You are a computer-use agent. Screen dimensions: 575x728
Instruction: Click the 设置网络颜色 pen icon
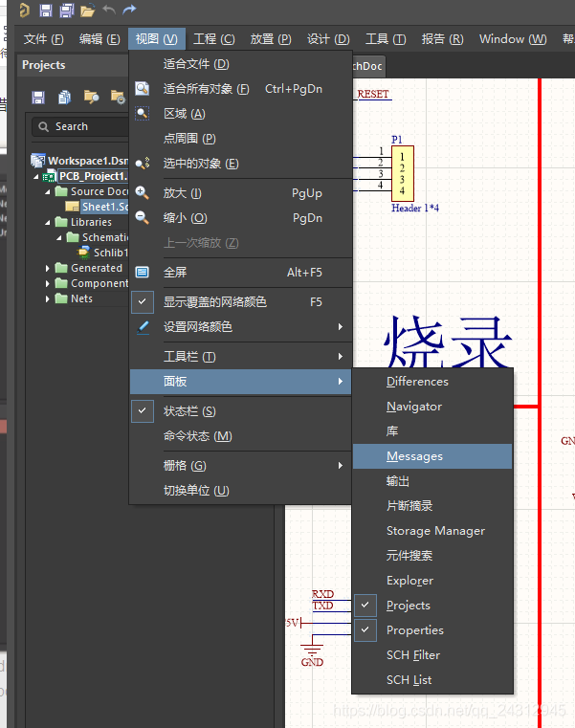pos(144,327)
